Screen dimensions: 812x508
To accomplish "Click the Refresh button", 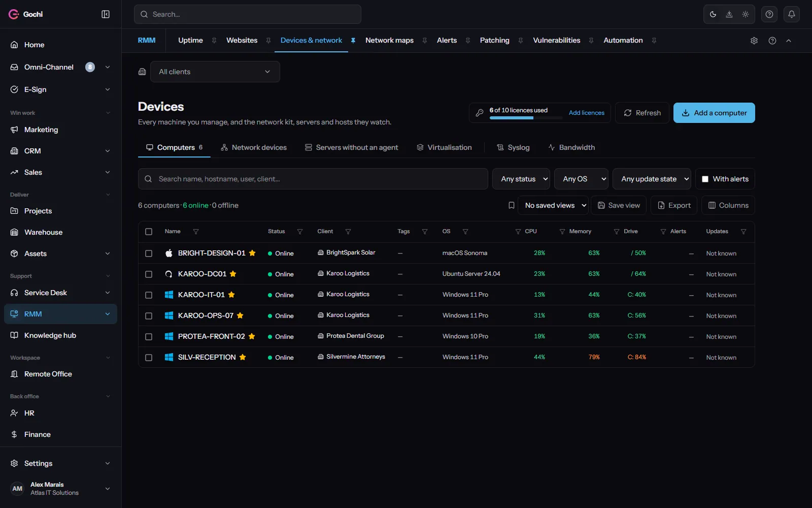I will tap(642, 113).
